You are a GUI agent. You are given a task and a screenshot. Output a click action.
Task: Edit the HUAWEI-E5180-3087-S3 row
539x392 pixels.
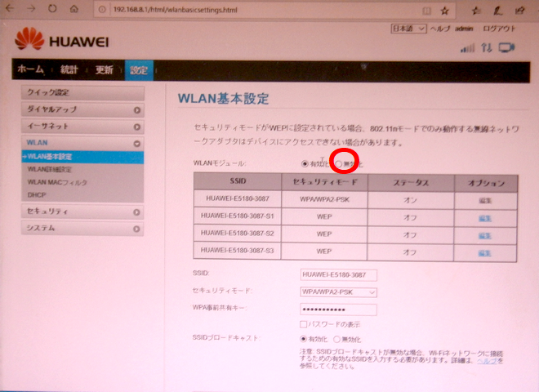484,253
